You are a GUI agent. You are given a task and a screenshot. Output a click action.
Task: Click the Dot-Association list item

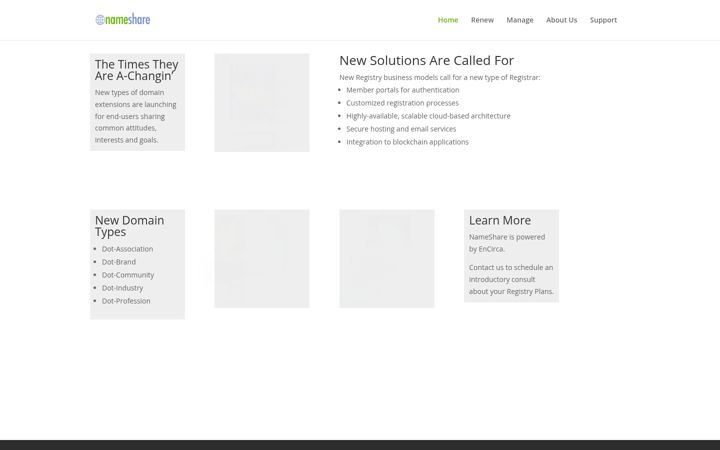click(128, 249)
